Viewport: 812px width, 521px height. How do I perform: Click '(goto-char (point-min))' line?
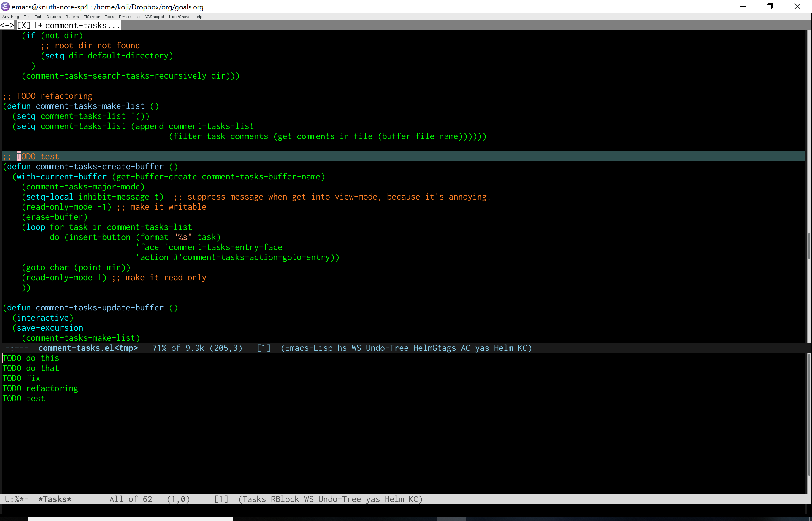click(x=76, y=267)
